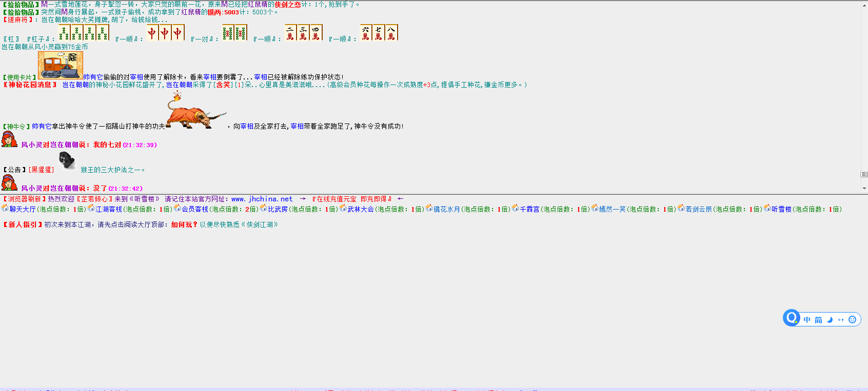Toggle simplified/traditional with the 简 button
Viewport: 868px width, 391px height.
coord(818,320)
